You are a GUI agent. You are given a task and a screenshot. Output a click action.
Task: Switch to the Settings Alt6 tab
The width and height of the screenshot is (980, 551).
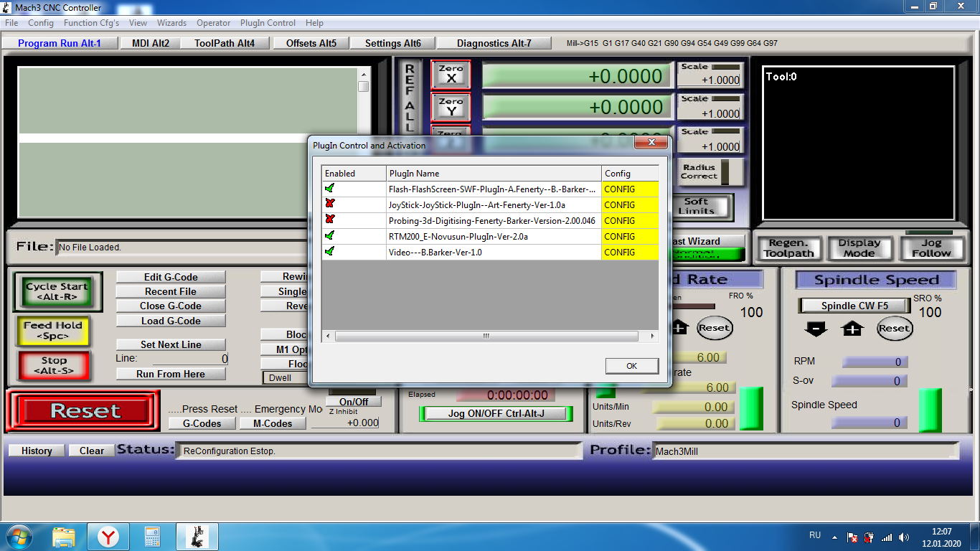[x=393, y=43]
